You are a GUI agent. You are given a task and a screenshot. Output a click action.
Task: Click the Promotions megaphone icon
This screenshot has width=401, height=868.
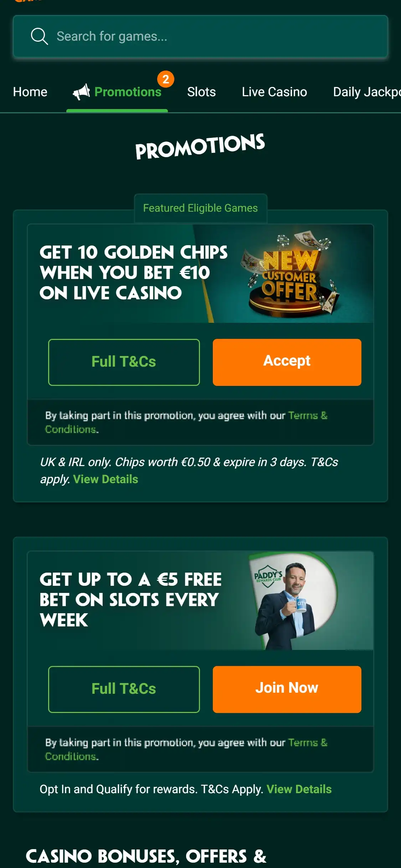81,92
